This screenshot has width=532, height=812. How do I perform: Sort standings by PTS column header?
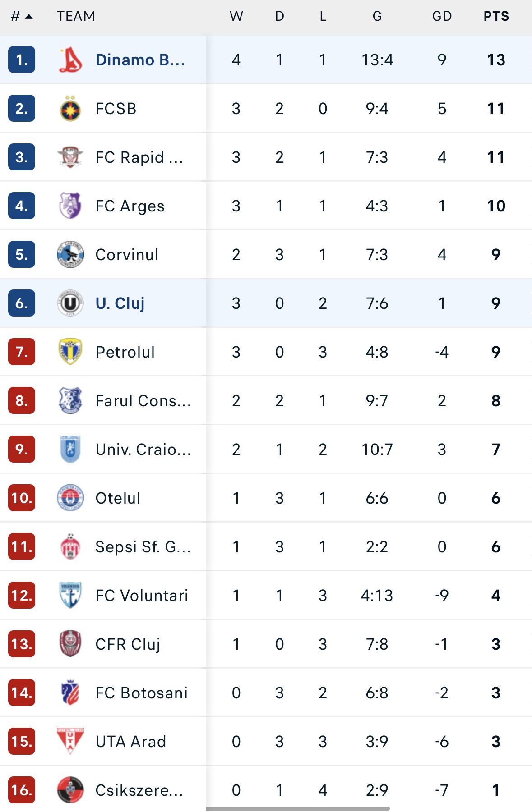496,17
